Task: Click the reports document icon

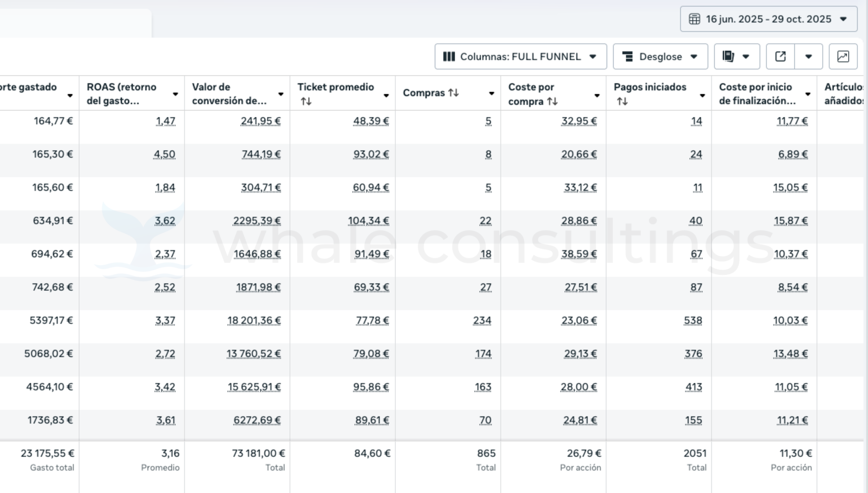Action: click(728, 57)
